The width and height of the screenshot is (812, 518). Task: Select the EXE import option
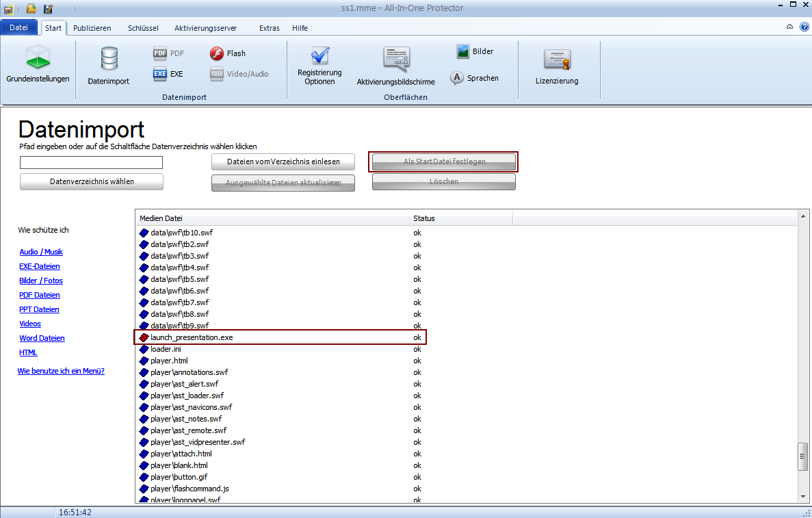(160, 74)
